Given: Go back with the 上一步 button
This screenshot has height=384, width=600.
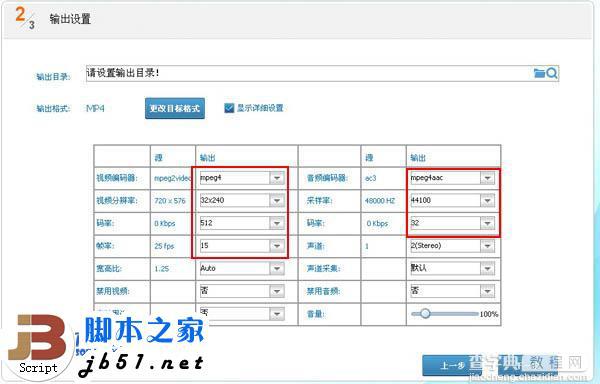Looking at the screenshot, I should pyautogui.click(x=452, y=366).
